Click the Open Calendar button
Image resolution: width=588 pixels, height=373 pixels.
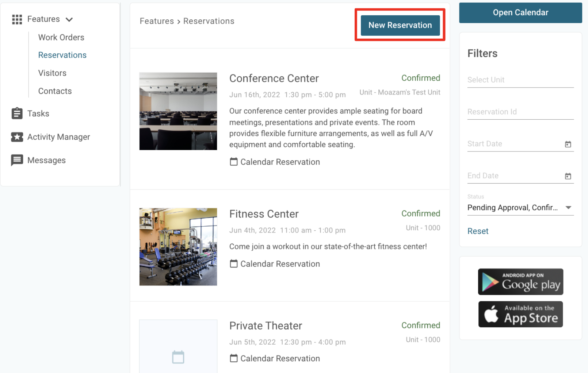[520, 13]
